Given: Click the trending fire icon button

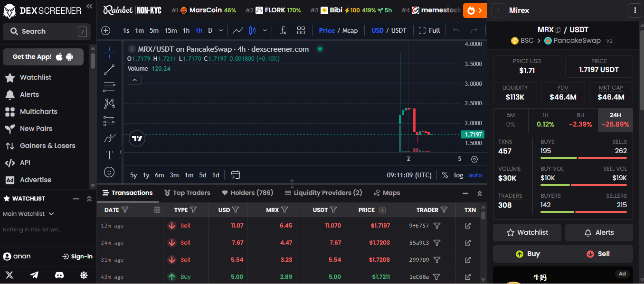Looking at the screenshot, I should 474,10.
